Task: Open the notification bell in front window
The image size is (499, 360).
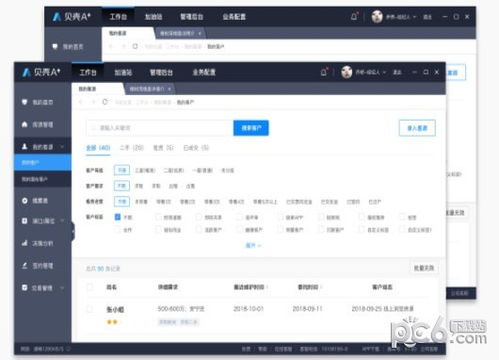Action: click(x=324, y=72)
